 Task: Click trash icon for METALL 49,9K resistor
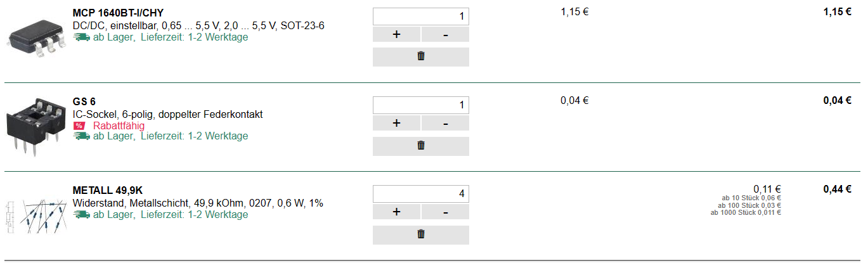point(420,234)
